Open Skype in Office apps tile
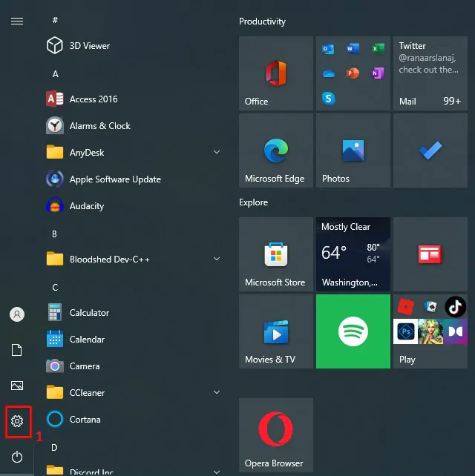Viewport: 475px width, 476px height. point(328,98)
